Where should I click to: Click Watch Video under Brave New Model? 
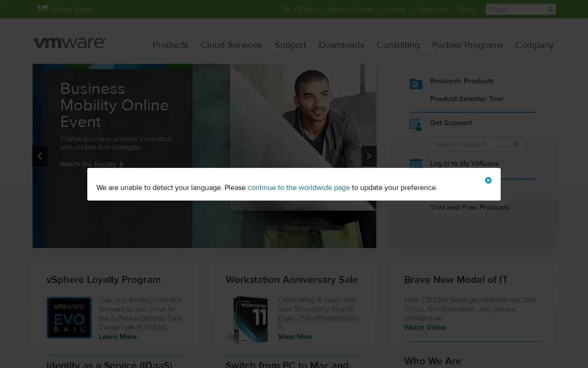[425, 328]
